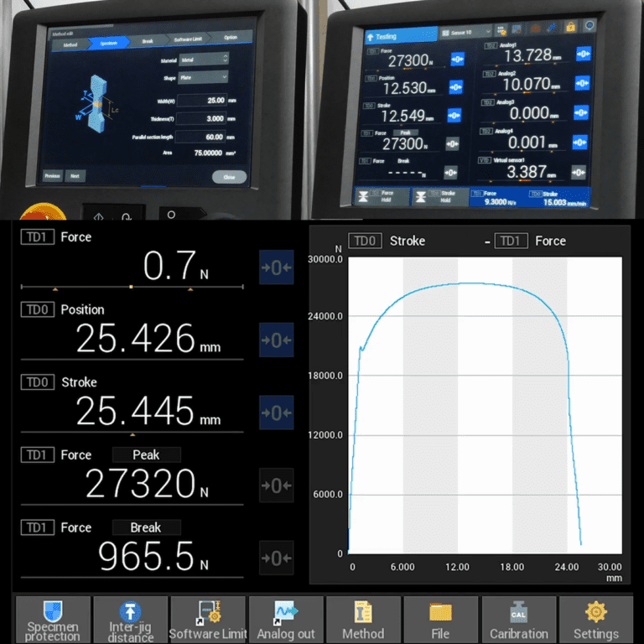Switch to the Method tab in Method edit
This screenshot has height=644, width=644.
tap(70, 44)
